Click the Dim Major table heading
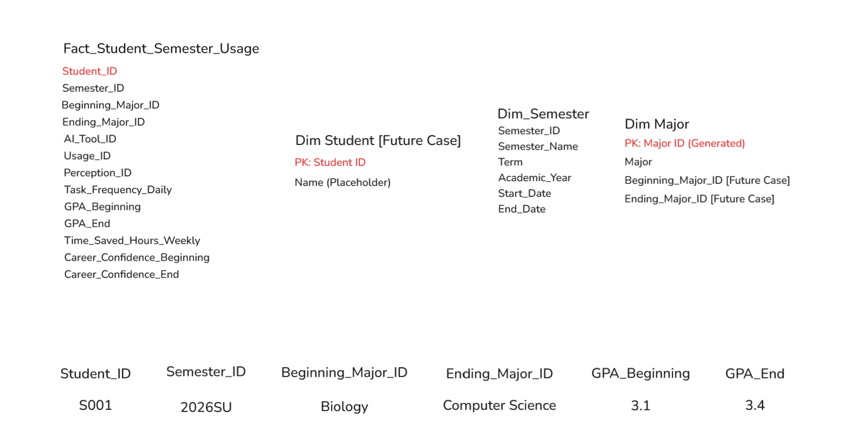Screen dimensions: 868x445 [x=657, y=124]
